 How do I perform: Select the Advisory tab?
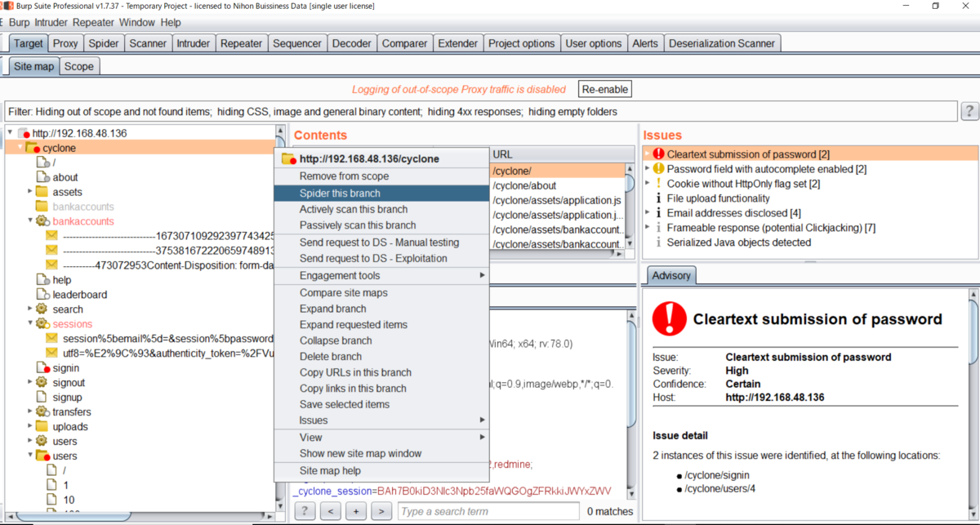pos(672,275)
